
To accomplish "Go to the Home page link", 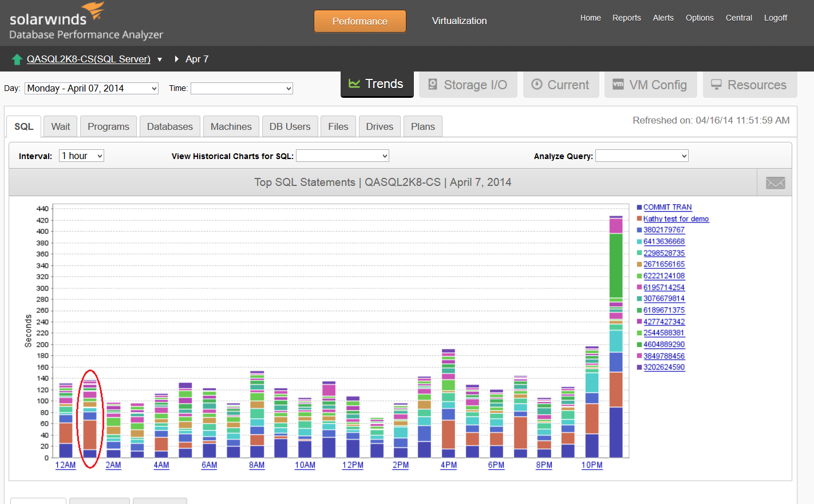I will click(x=591, y=18).
